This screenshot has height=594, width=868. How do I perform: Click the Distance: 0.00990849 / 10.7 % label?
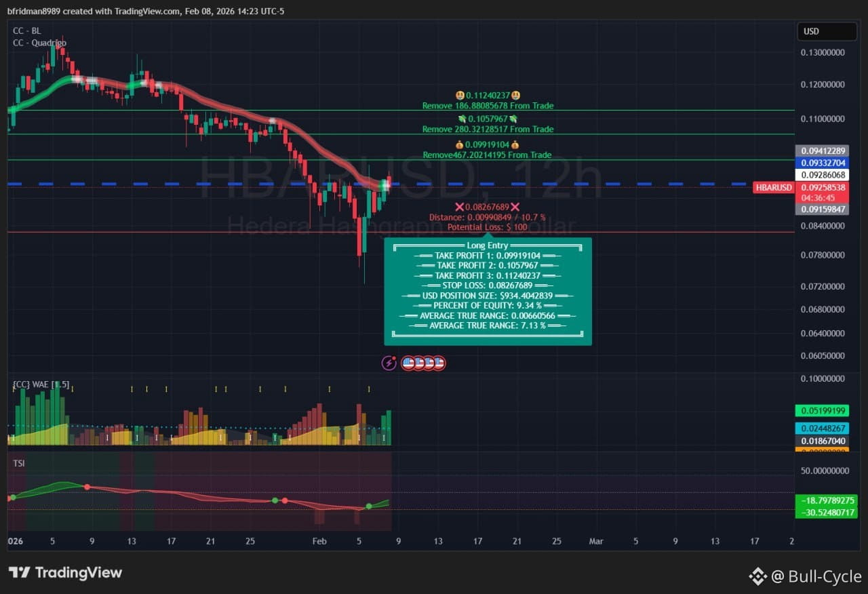488,217
